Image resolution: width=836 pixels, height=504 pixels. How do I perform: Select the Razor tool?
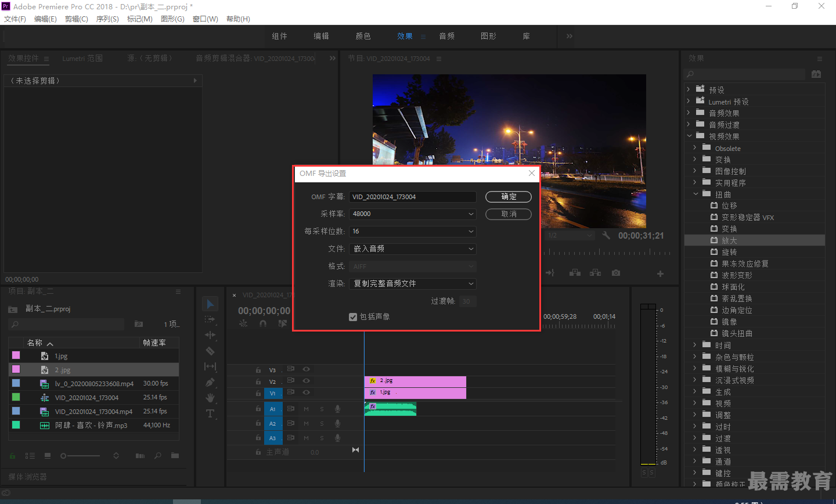coord(210,351)
